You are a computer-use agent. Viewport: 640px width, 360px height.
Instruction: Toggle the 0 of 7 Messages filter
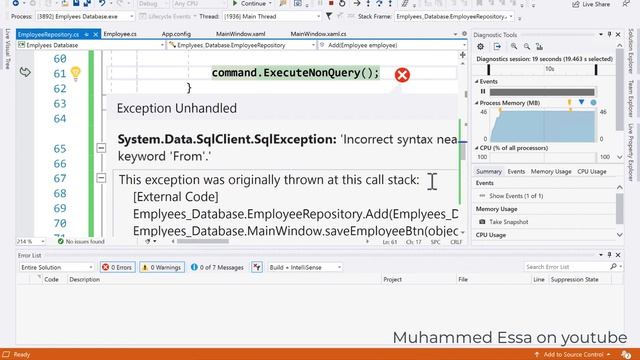pyautogui.click(x=217, y=267)
